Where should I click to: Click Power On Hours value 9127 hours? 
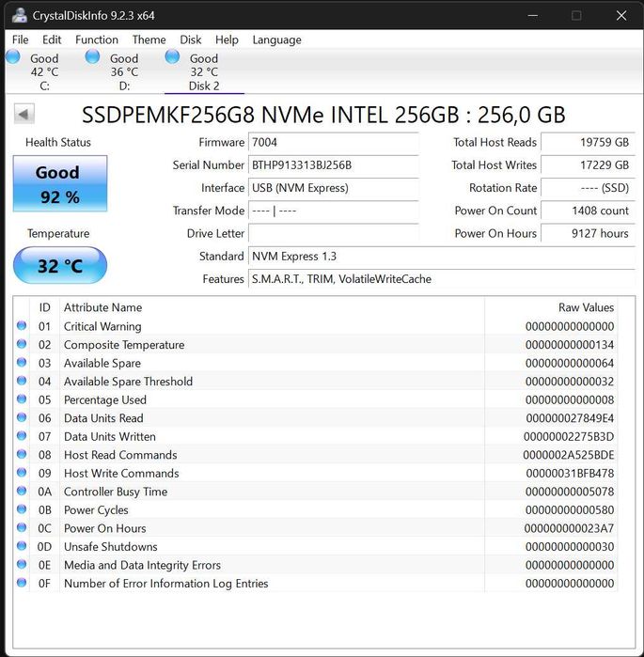click(x=588, y=233)
